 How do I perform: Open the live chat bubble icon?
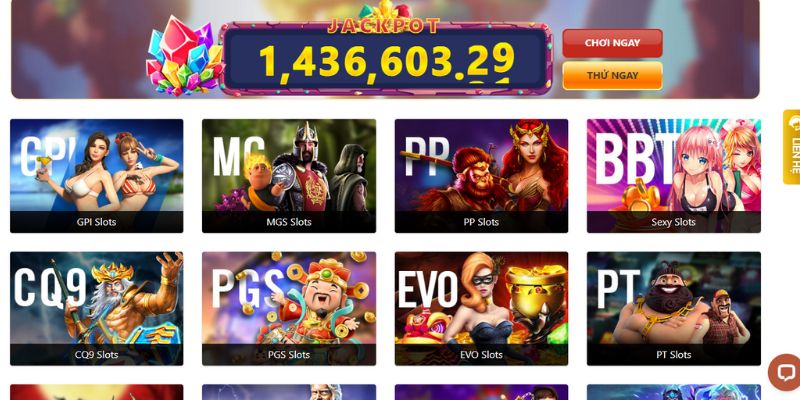pos(785,372)
